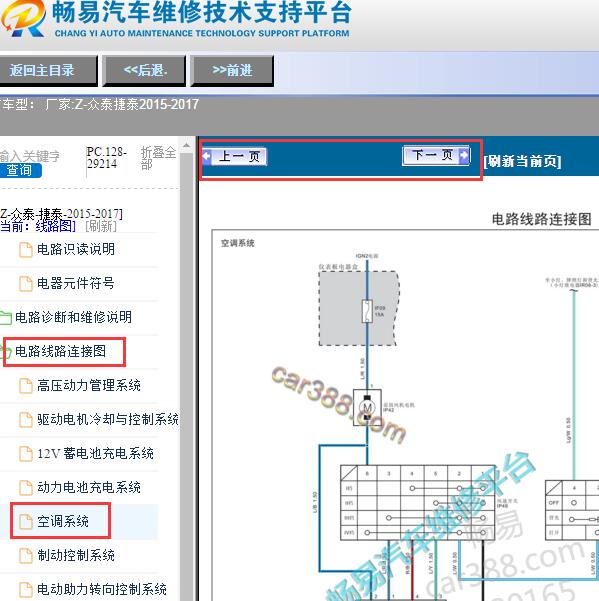Click the 刷新当前页 link
Image resolution: width=599 pixels, height=601 pixels.
522,161
